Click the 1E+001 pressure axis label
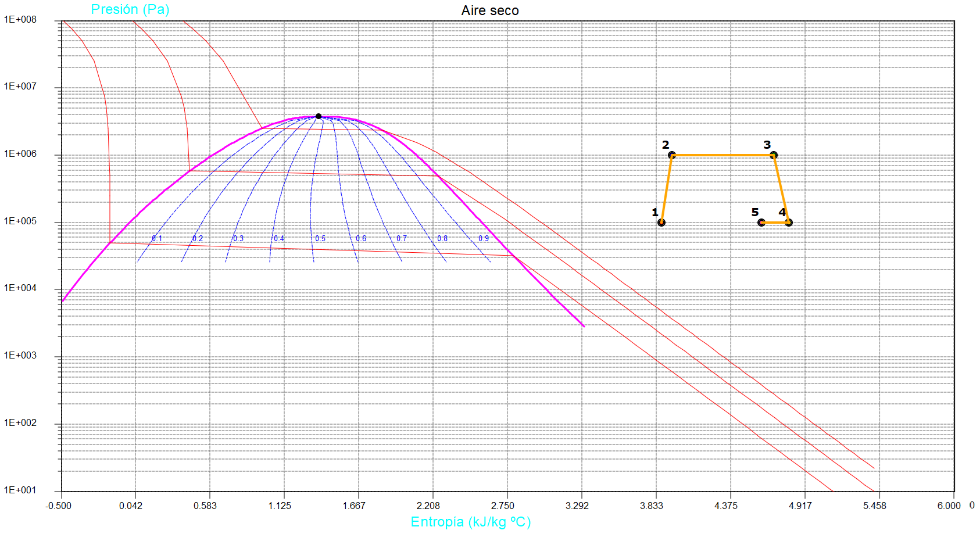Image resolution: width=980 pixels, height=534 pixels. 20,490
